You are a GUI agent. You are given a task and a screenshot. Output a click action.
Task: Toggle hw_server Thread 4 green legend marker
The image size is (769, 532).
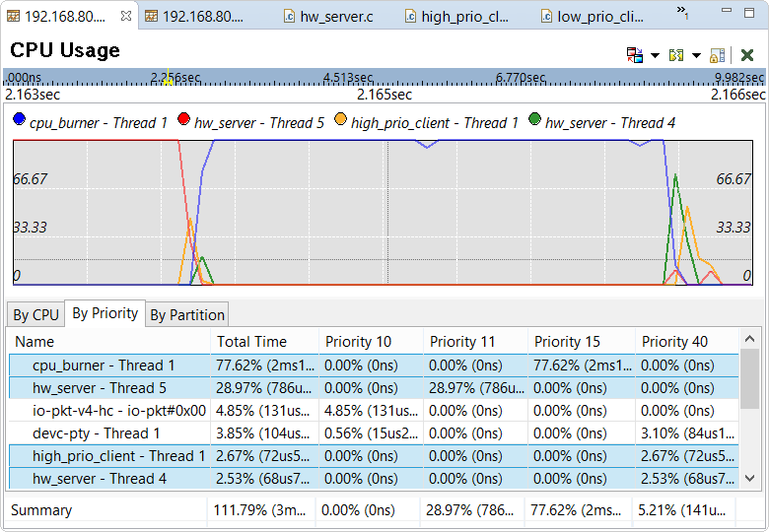point(534,120)
